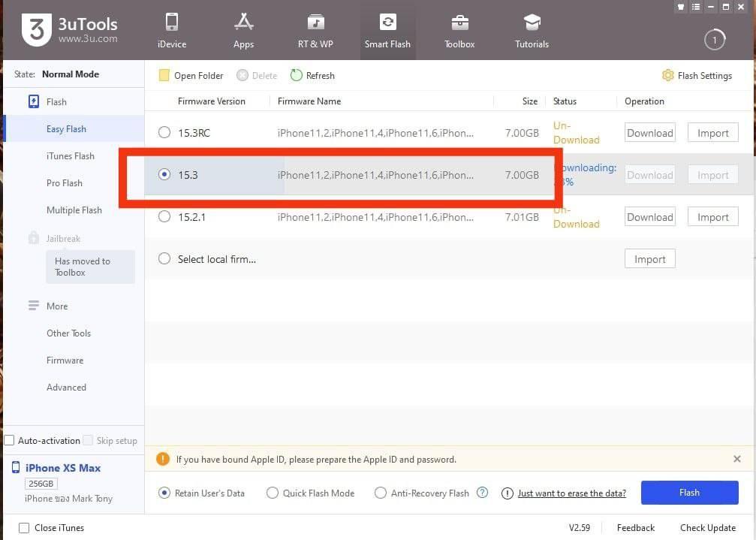This screenshot has height=540, width=756.
Task: Click the Flash lightning icon in sidebar
Action: [34, 101]
